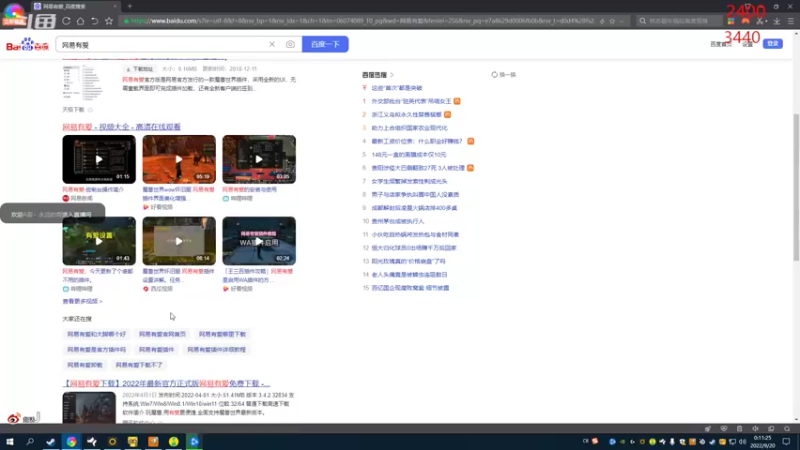Click the taskbar clock and date
800x450 pixels.
coord(762,441)
